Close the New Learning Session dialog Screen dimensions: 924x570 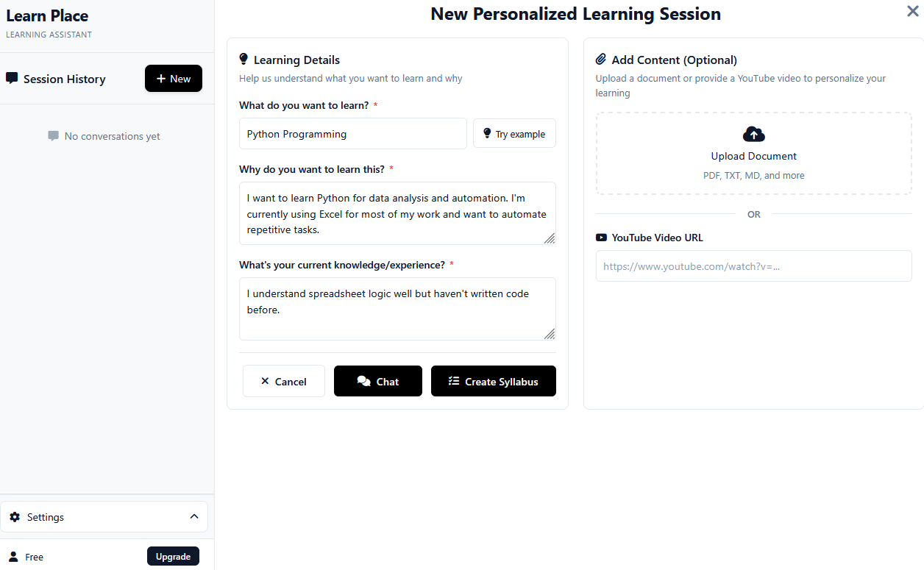[x=912, y=11]
